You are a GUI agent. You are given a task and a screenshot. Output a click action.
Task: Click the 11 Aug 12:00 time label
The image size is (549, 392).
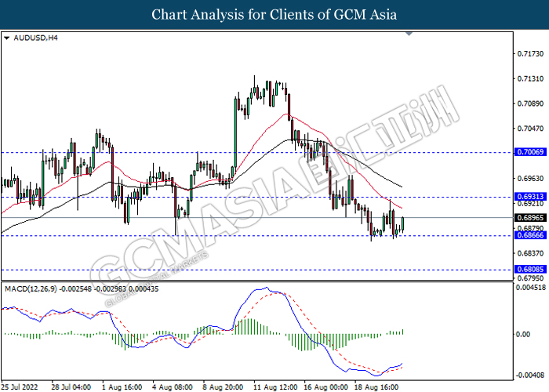click(x=275, y=387)
